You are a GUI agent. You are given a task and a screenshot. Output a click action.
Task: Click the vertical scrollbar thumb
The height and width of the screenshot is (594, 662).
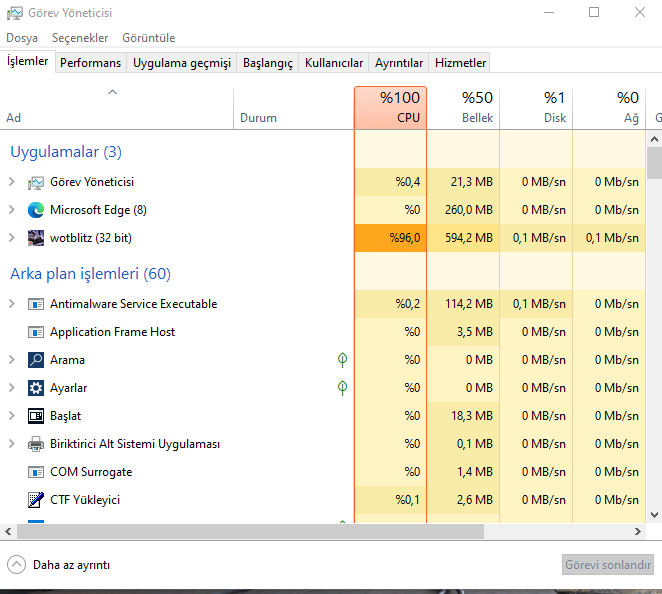pyautogui.click(x=654, y=163)
